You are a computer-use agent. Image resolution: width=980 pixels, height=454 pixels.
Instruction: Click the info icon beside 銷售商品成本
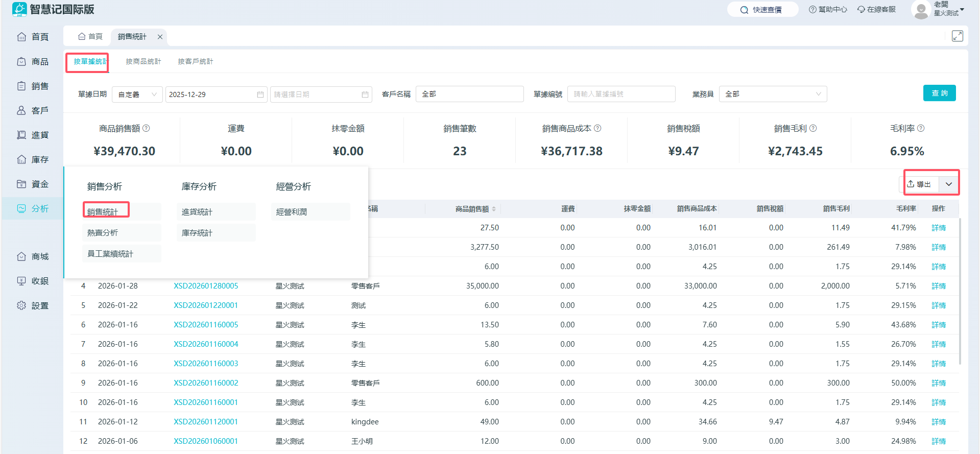point(597,128)
